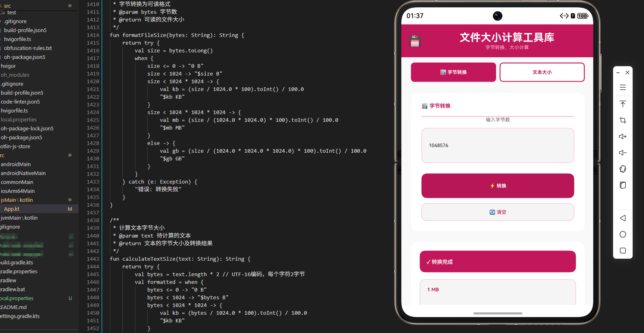Image resolution: width=644 pixels, height=333 pixels.
Task: Click the emulator fold-device icon
Action: 622,185
